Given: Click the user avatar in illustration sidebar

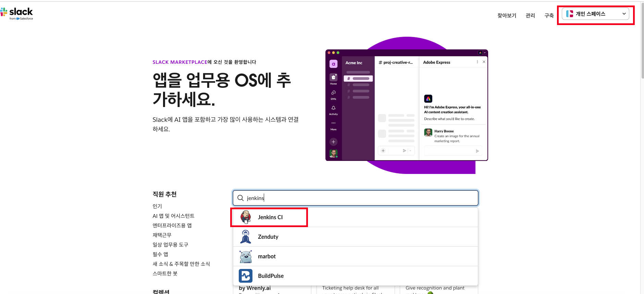Looking at the screenshot, I should point(333,153).
